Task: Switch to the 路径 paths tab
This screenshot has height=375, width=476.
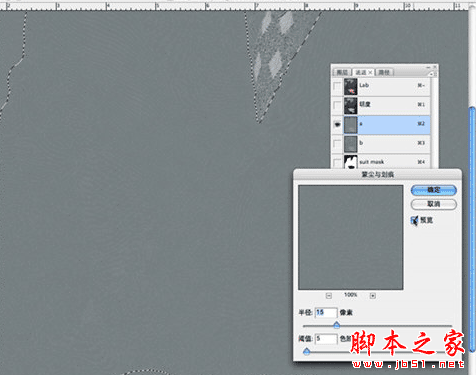Action: coord(384,72)
